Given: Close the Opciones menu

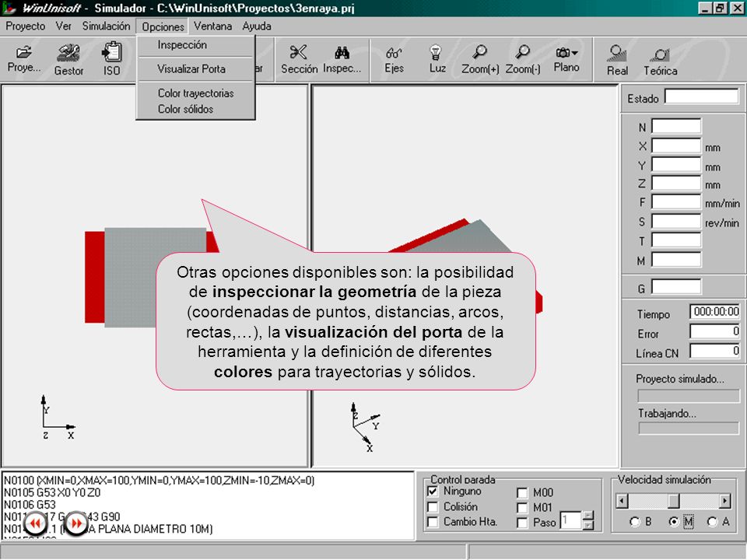Looking at the screenshot, I should pos(163,26).
